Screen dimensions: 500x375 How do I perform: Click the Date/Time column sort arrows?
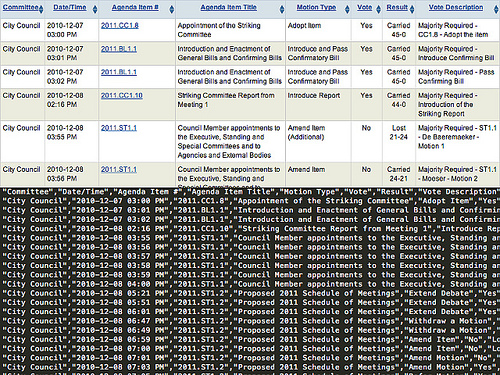[x=95, y=9]
